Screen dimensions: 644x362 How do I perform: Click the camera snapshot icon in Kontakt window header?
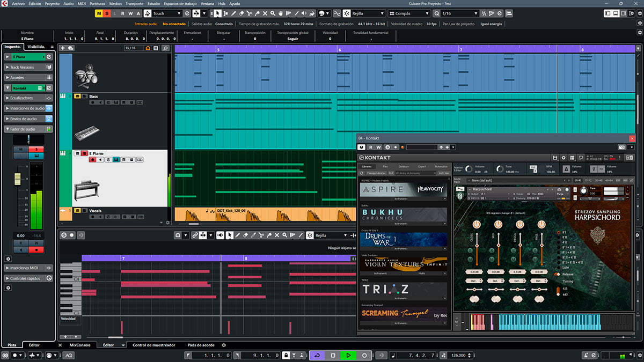coord(621,147)
